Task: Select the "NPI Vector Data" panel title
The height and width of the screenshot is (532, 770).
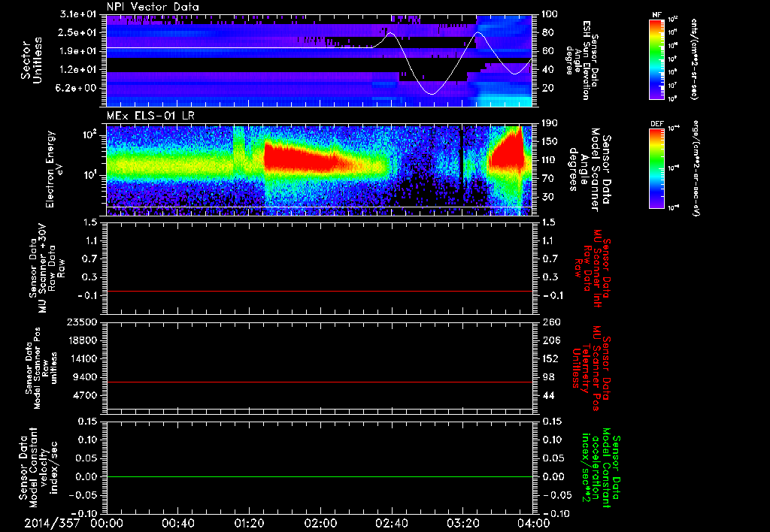Action: pyautogui.click(x=153, y=7)
